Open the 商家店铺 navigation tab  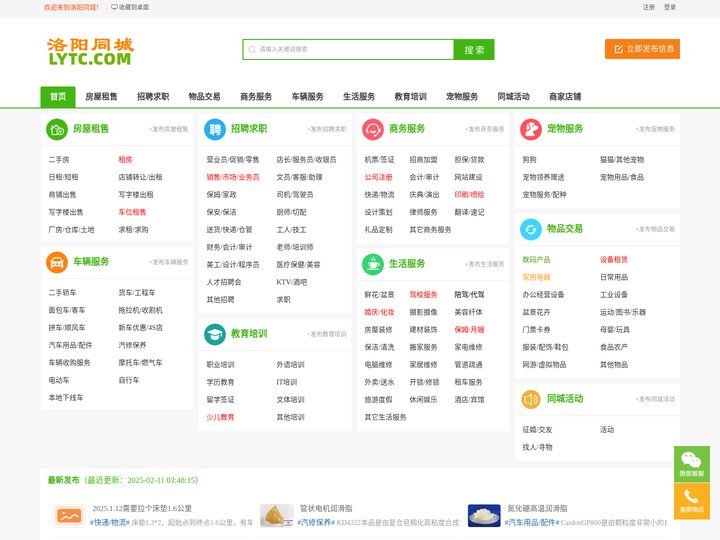(565, 96)
